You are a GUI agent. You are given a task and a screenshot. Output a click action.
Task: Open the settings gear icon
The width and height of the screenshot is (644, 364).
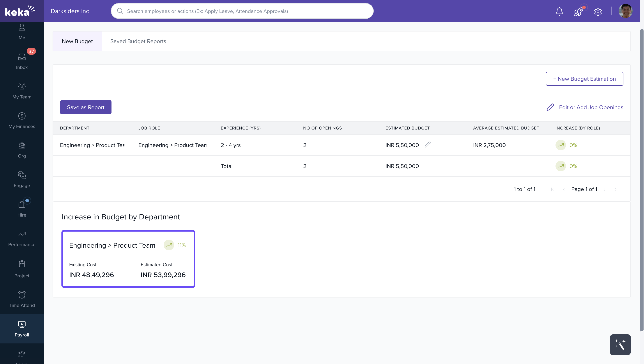(598, 11)
